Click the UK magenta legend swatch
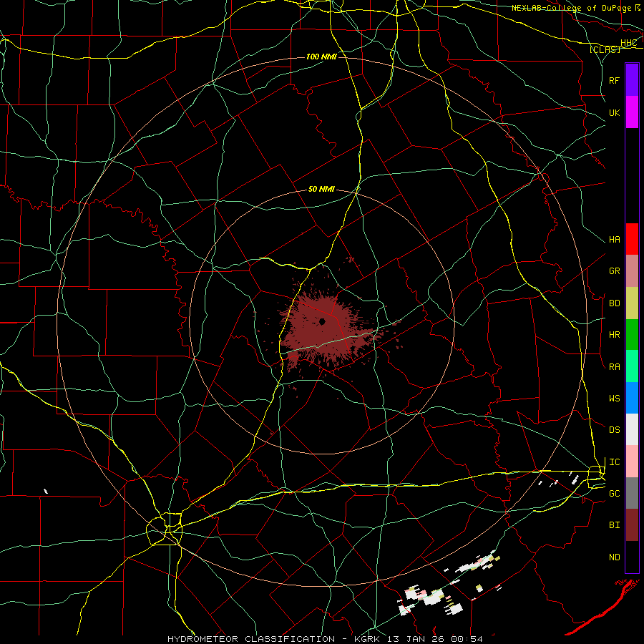The width and height of the screenshot is (644, 644). [632, 112]
